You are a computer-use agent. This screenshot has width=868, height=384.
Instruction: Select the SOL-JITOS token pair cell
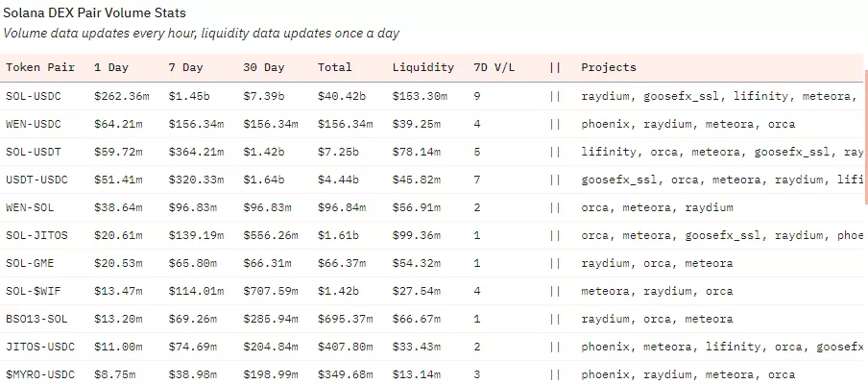click(37, 235)
